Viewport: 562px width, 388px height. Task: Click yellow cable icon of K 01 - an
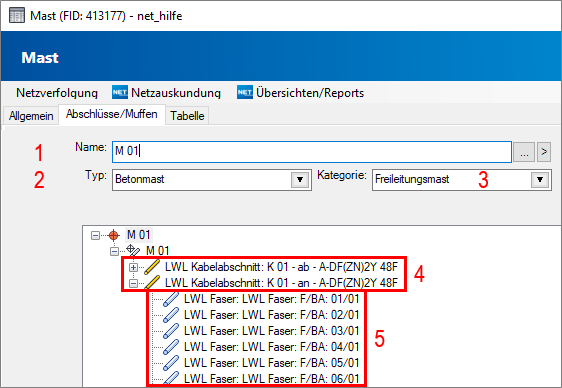[x=152, y=283]
